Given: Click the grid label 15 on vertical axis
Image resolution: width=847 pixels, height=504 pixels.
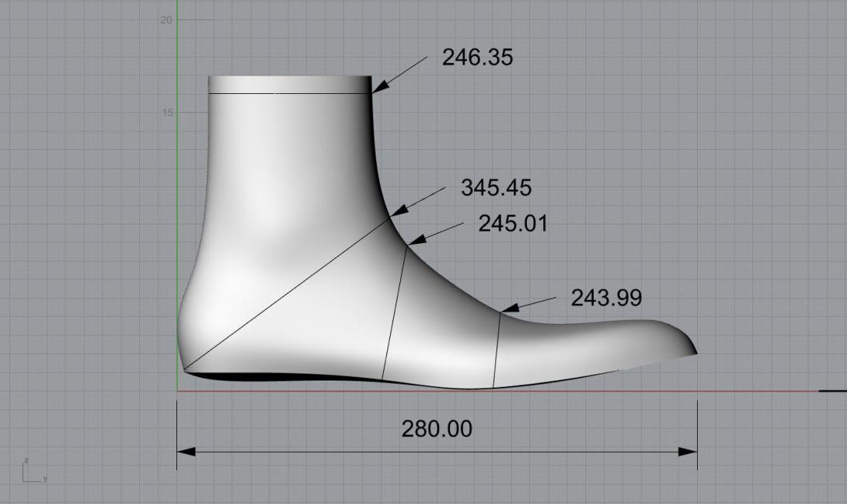Looking at the screenshot, I should pos(166,112).
